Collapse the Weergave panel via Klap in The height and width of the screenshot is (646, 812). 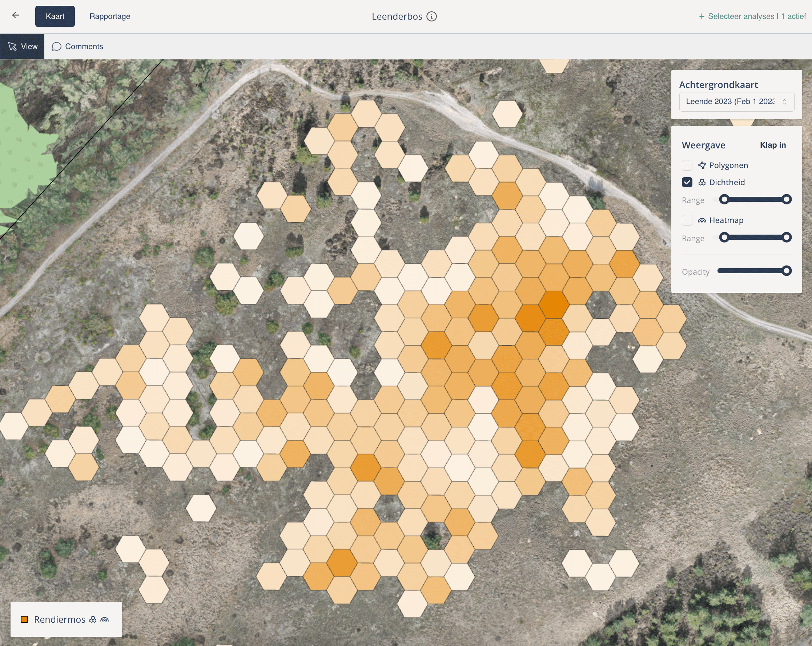point(773,145)
